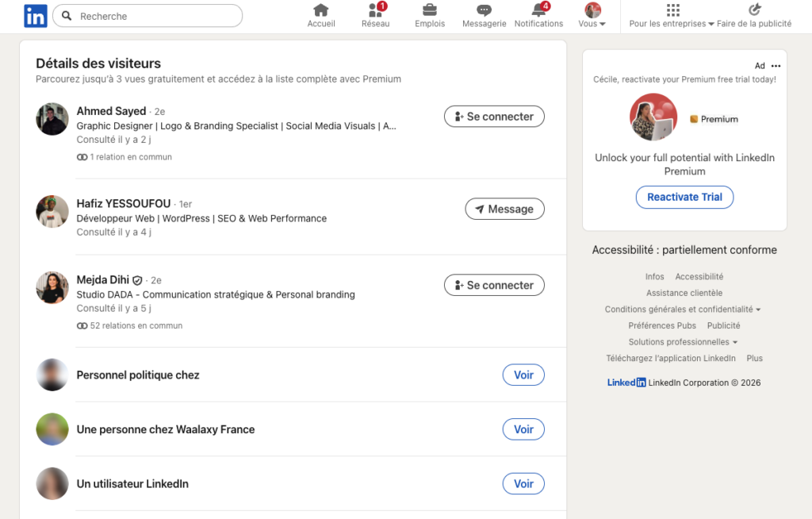Open the Préférences Pubs menu entry
Screen dimensions: 812x519
coord(662,325)
